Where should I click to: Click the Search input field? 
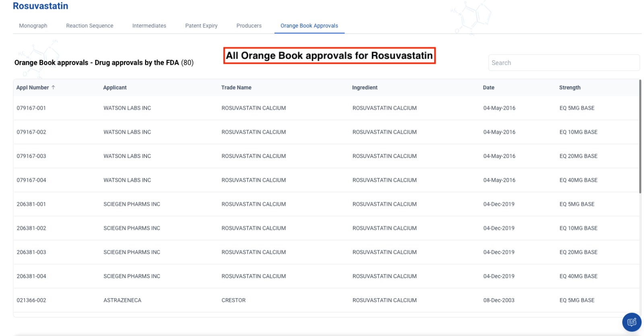[564, 63]
